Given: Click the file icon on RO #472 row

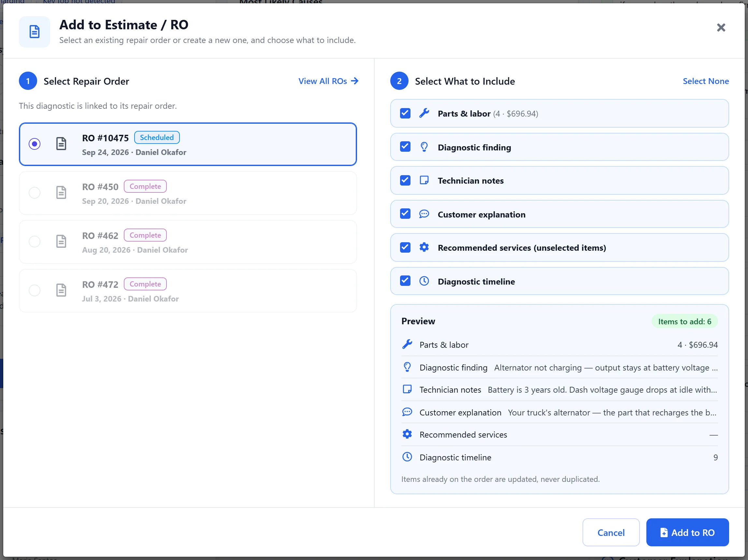Looking at the screenshot, I should pyautogui.click(x=61, y=290).
